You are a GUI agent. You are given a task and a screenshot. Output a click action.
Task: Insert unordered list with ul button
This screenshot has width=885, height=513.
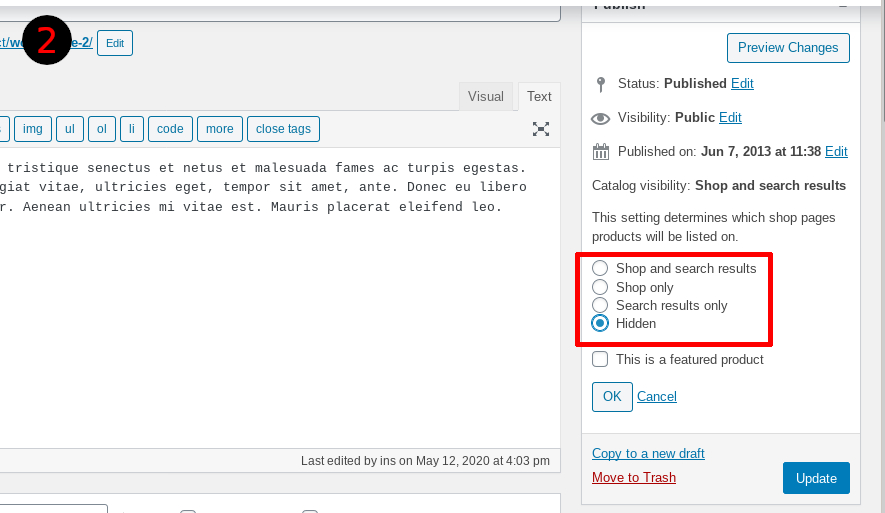70,129
